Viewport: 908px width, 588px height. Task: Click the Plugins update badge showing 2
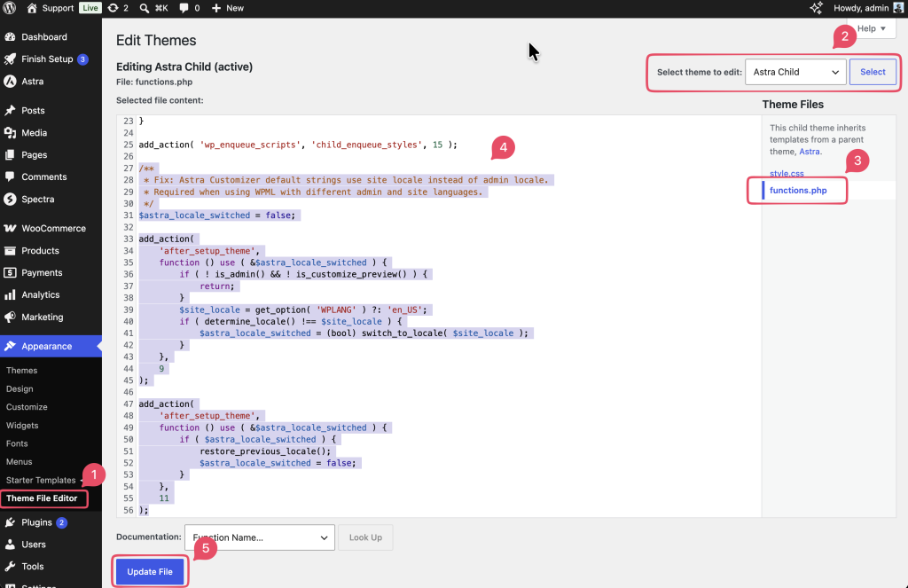coord(61,522)
